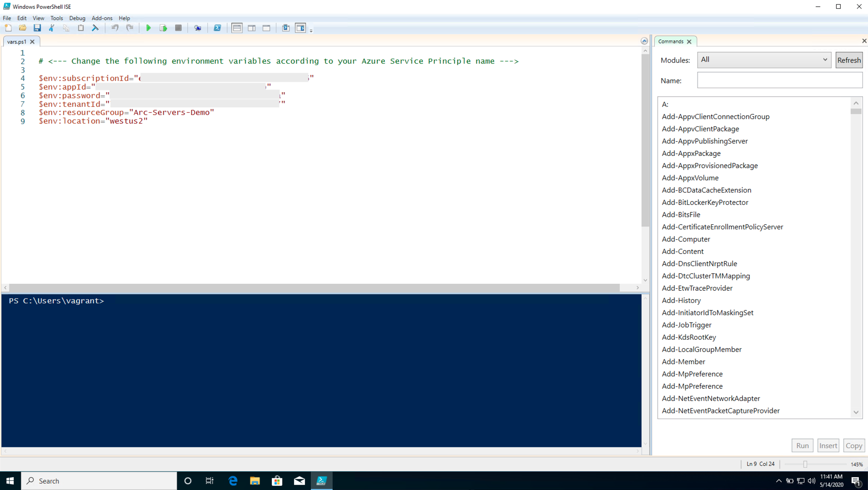Select Add-LocalGroupMember command
The image size is (868, 490).
tap(701, 350)
